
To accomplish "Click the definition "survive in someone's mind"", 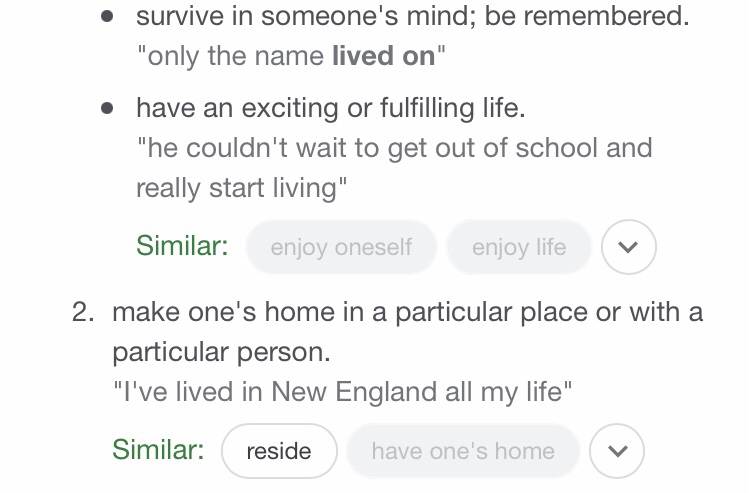I will pos(412,16).
